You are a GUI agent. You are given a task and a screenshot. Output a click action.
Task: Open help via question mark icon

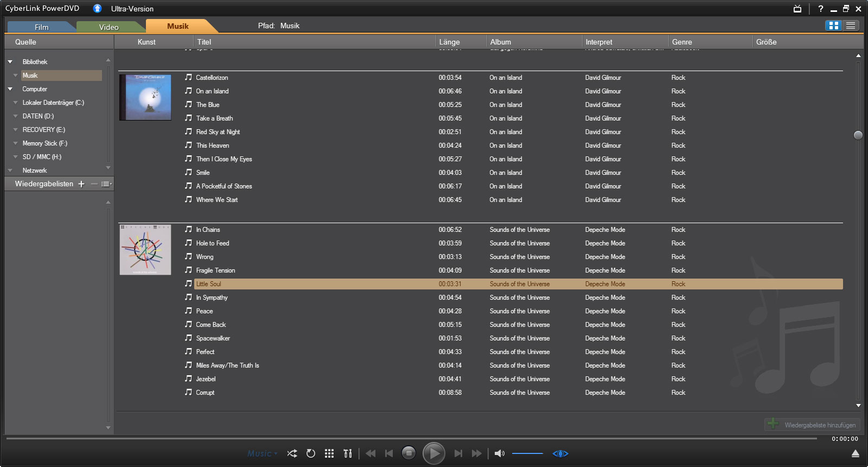pyautogui.click(x=821, y=9)
